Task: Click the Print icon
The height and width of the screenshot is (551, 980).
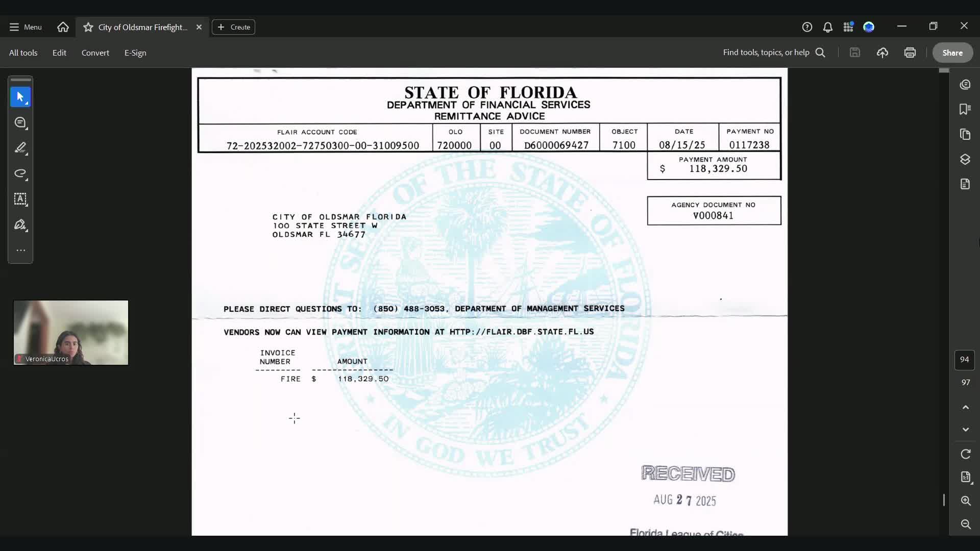Action: point(910,53)
